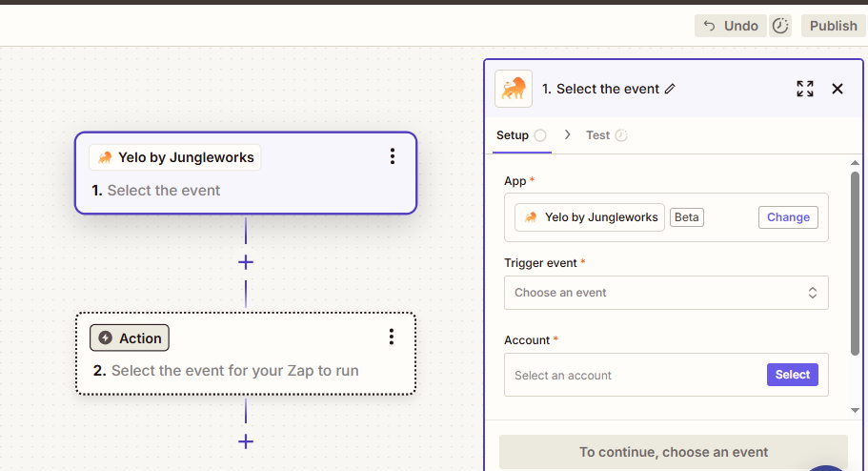Click the scroll up arrow in the panel
868x471 pixels.
coord(855,163)
